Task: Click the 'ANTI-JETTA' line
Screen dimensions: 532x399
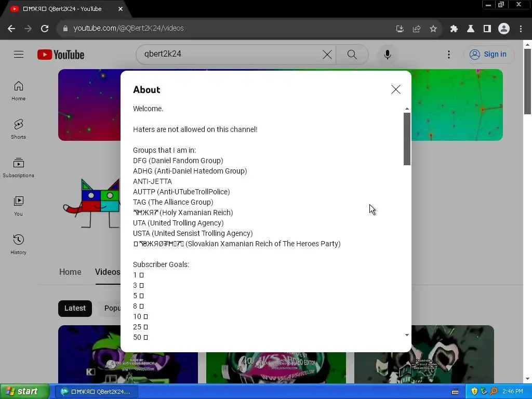Action: 152,181
